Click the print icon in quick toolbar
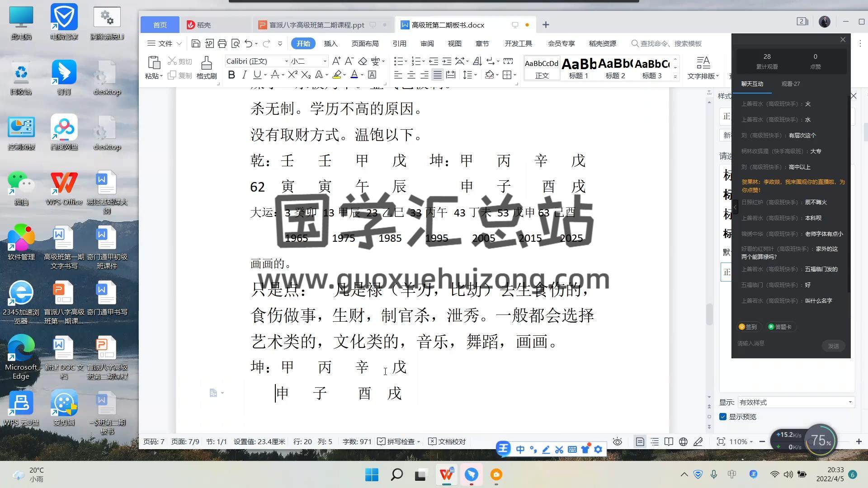The image size is (868, 488). tap(222, 43)
